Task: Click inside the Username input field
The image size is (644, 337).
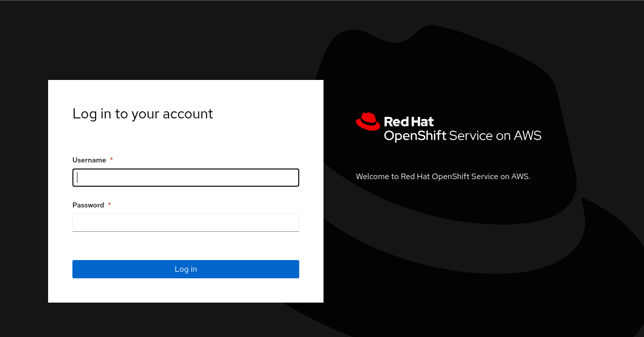Action: (x=185, y=177)
